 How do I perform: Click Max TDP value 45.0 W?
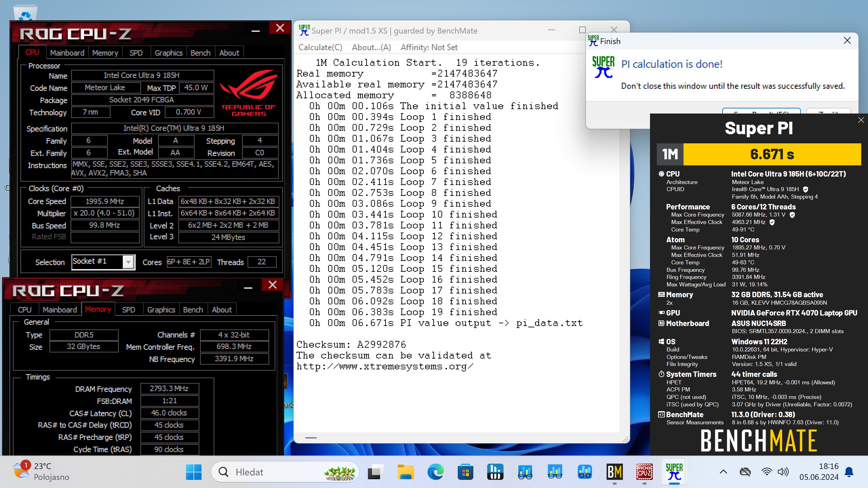(196, 87)
